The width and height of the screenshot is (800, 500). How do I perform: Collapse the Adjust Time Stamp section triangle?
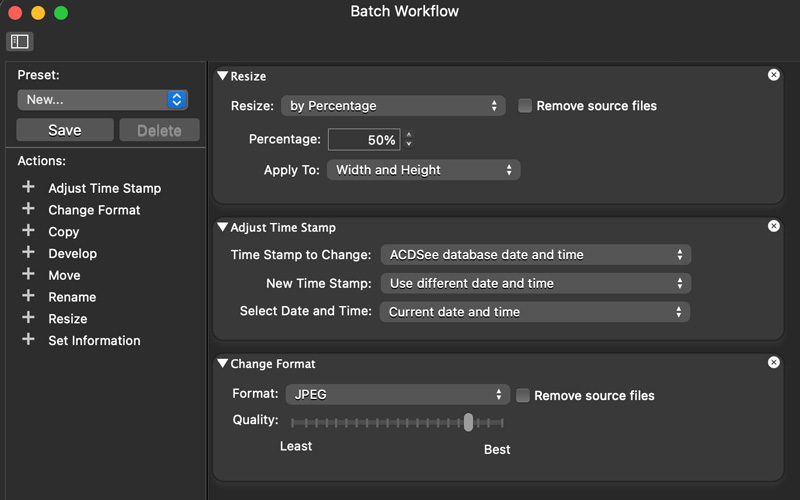click(x=222, y=227)
